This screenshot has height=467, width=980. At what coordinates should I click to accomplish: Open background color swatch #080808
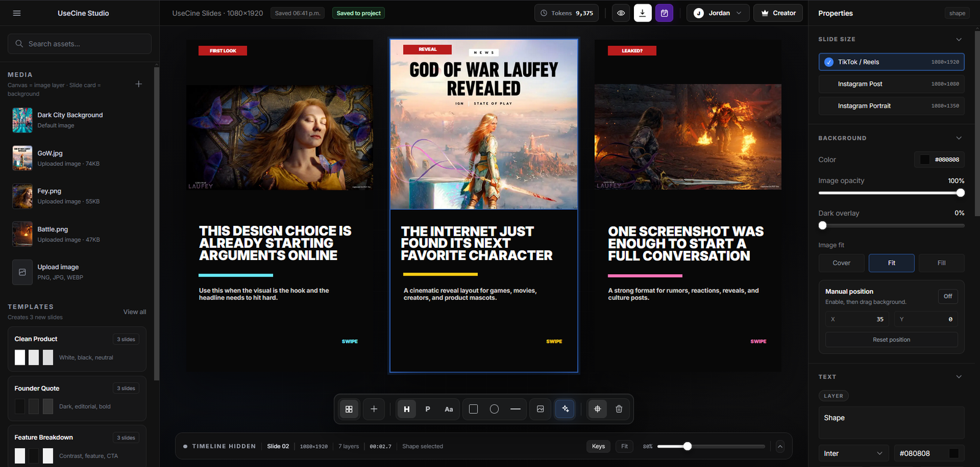925,160
